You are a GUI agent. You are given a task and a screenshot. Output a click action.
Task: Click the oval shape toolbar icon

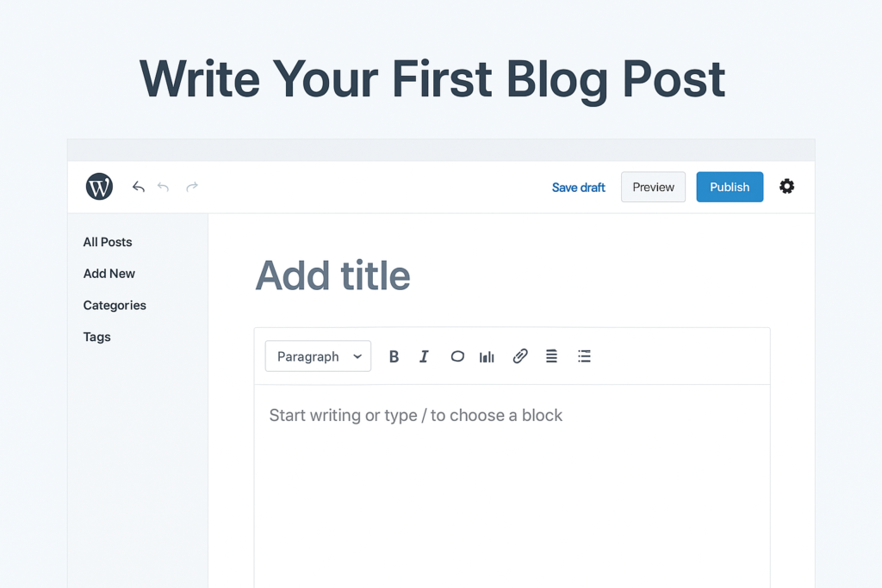[x=457, y=356]
